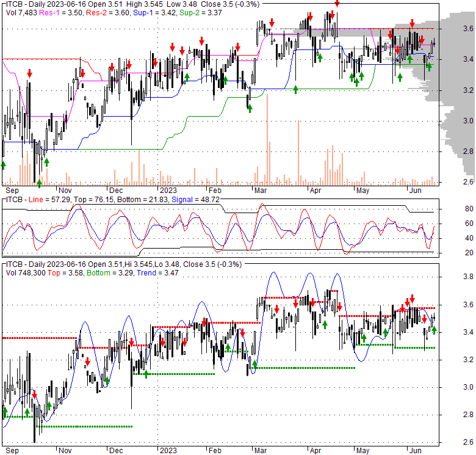The width and height of the screenshot is (476, 455).
Task: Click Nov on the top chart date axis
Action: (65, 191)
